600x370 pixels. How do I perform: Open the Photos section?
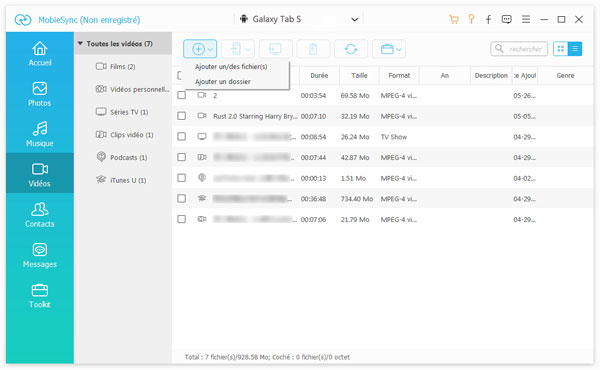click(40, 94)
